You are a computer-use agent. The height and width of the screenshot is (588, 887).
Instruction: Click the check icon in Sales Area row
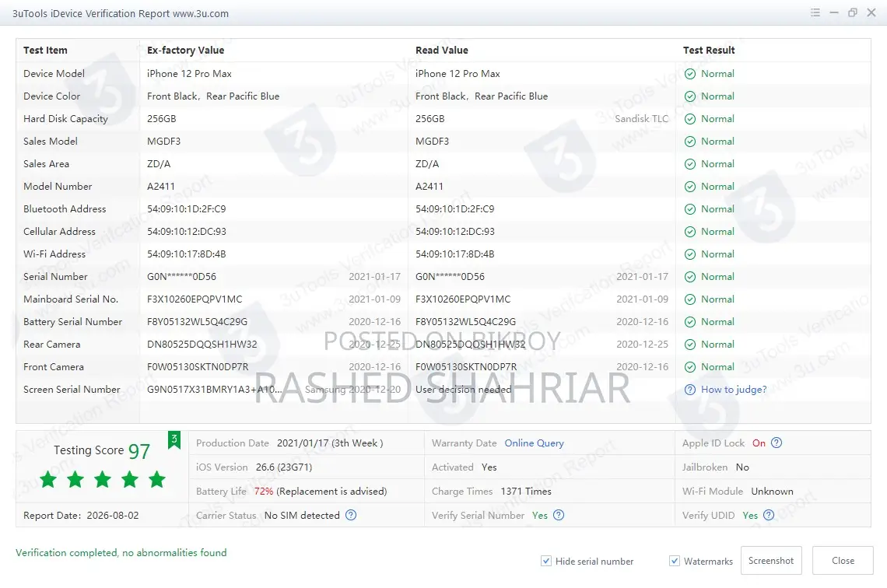(690, 165)
